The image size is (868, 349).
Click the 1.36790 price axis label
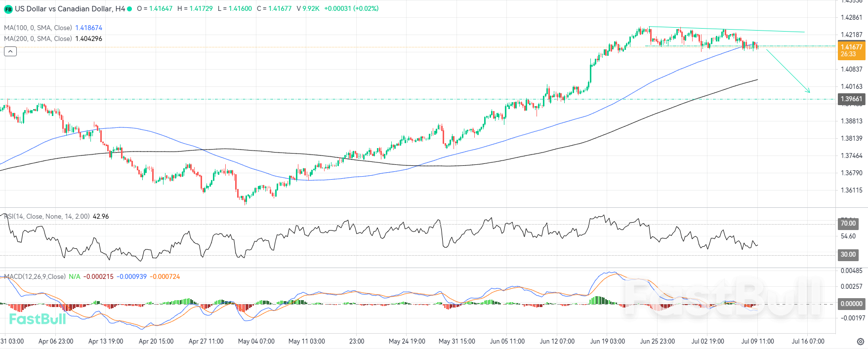852,173
